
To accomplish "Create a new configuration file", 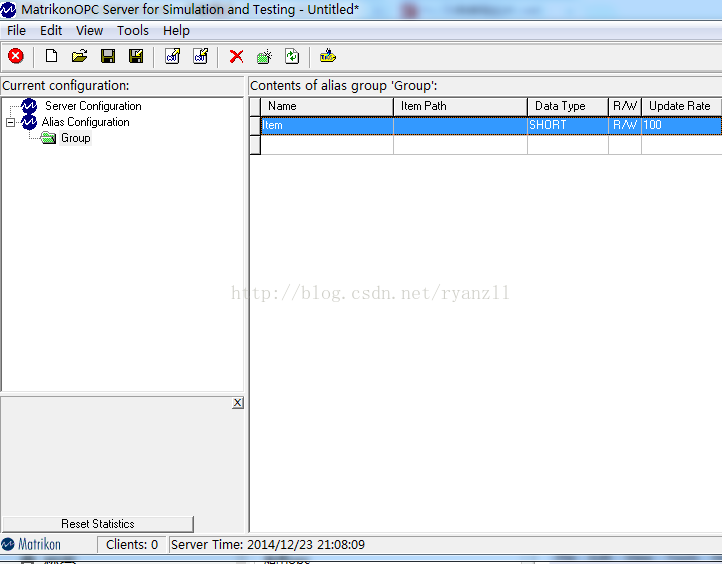I will pos(51,56).
